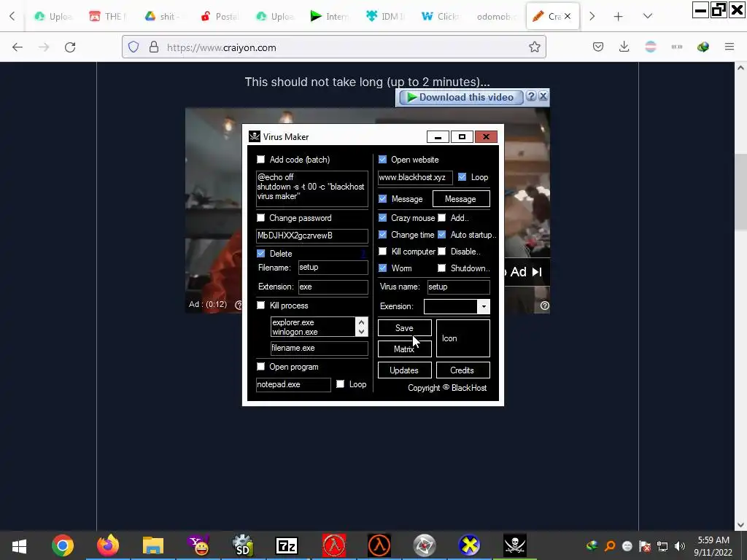
Task: Reload the page in Firefox
Action: (x=70, y=47)
